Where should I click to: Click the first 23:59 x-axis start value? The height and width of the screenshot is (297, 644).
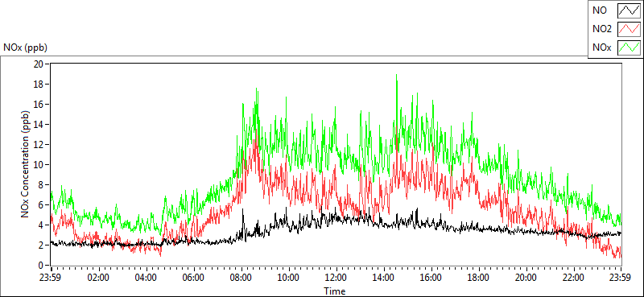(51, 277)
